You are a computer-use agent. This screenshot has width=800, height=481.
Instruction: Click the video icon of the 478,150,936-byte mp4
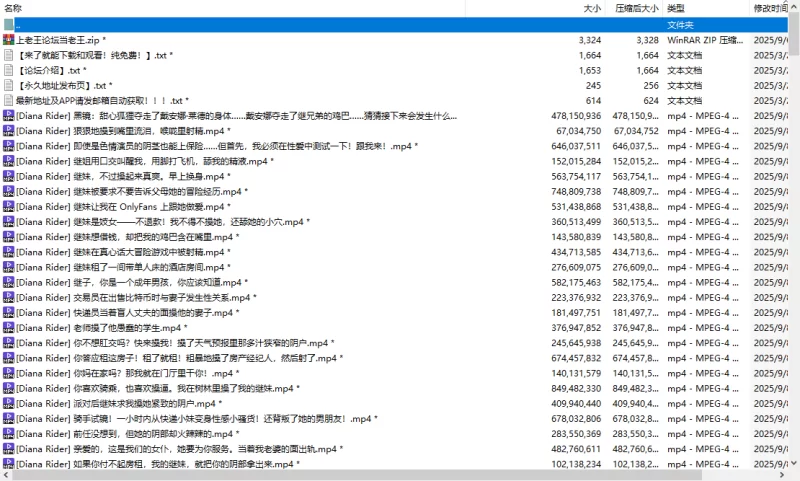click(8, 116)
